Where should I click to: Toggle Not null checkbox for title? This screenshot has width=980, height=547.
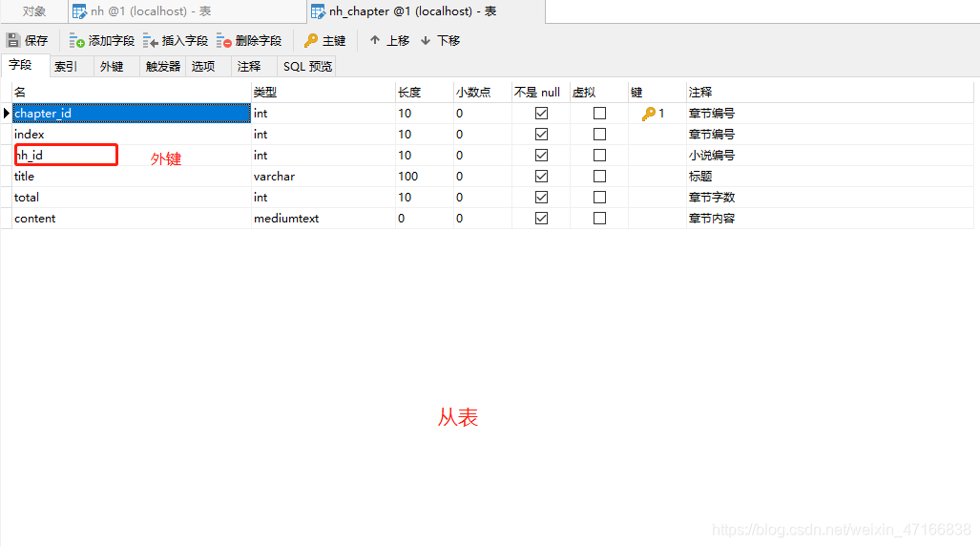pos(541,177)
